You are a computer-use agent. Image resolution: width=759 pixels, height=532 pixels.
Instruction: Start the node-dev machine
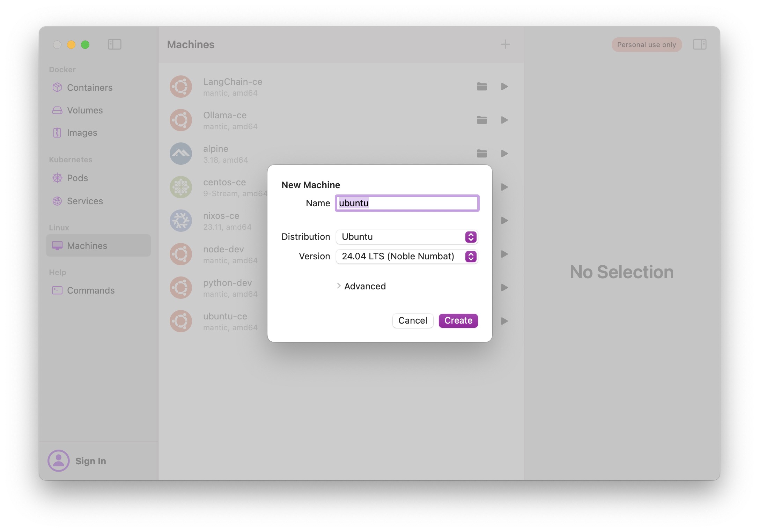coord(504,254)
